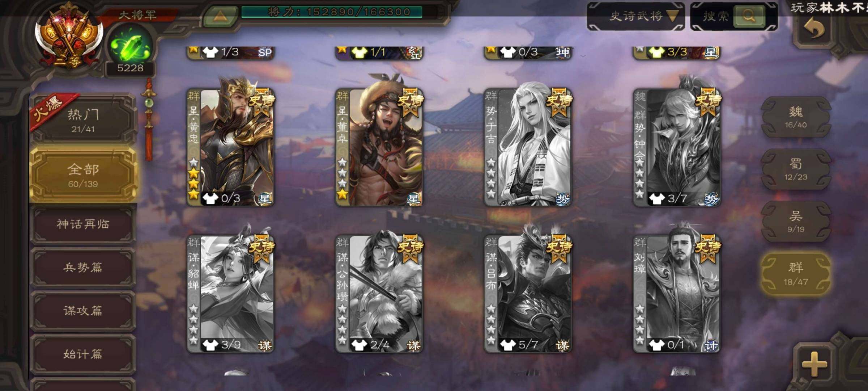
Task: Select the 吴 faction filter
Action: (x=796, y=222)
